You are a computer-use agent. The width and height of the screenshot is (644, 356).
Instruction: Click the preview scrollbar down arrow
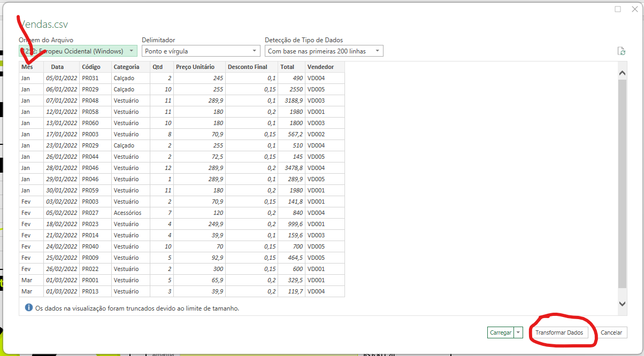tap(622, 304)
